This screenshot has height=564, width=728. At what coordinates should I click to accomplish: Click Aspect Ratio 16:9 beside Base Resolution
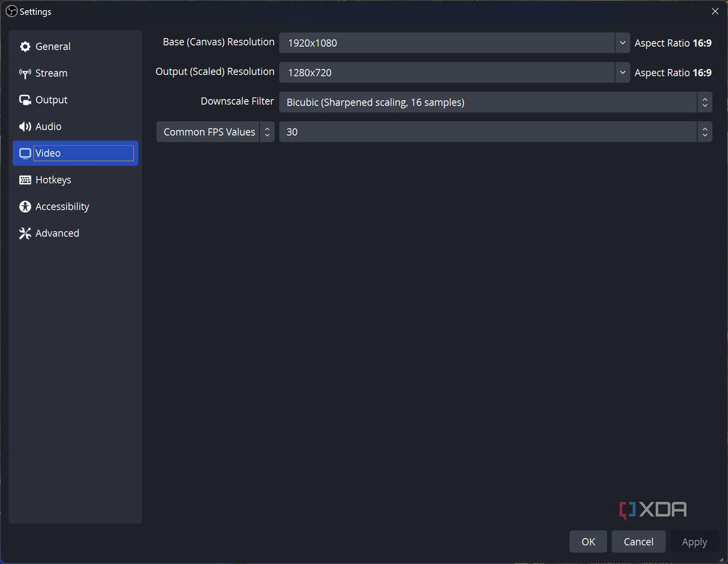pyautogui.click(x=673, y=43)
